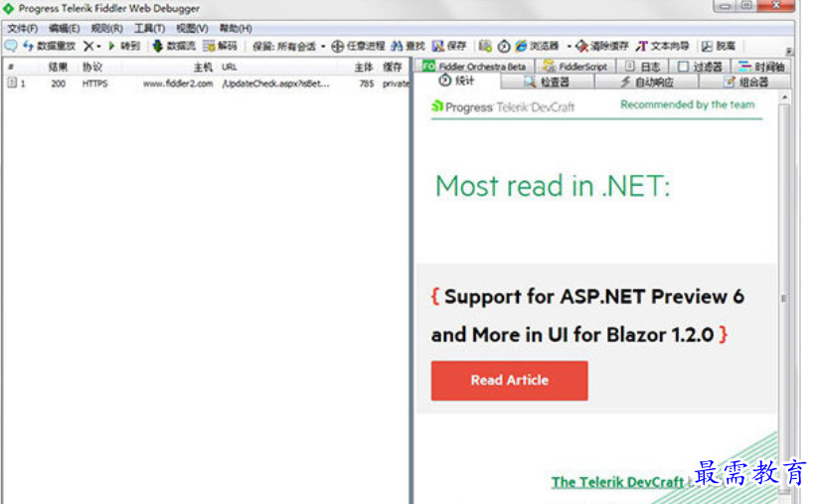Switch to the 时间轴 (Timeline) tab
This screenshot has height=504, width=815.
coord(761,66)
